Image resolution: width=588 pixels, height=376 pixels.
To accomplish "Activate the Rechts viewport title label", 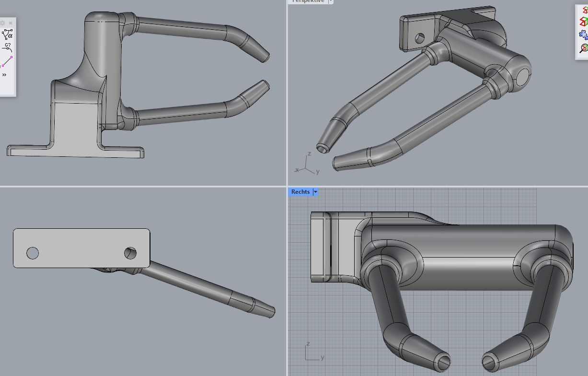I will point(300,192).
